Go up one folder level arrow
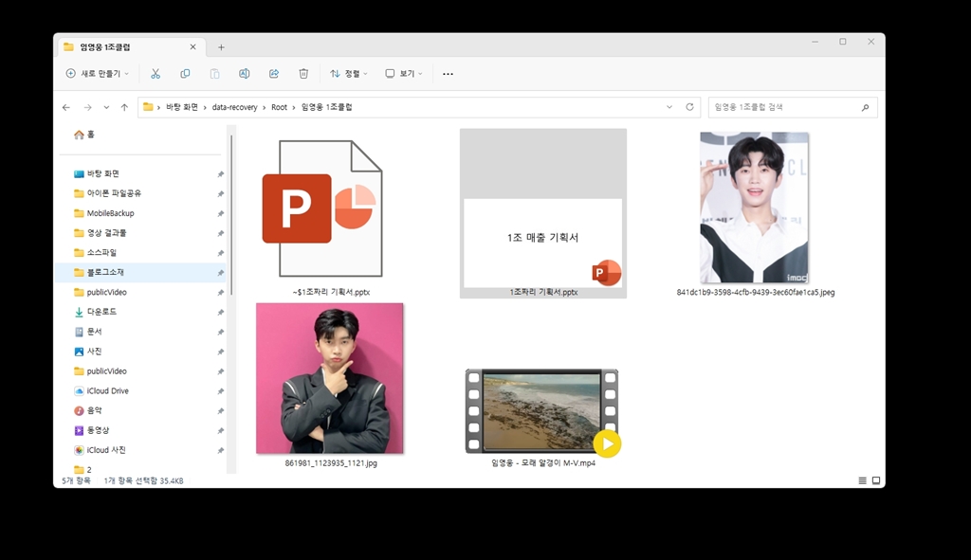 124,107
